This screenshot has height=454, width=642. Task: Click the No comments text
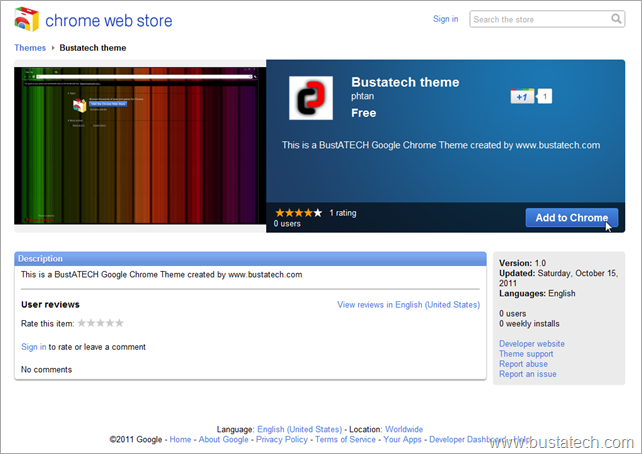(46, 370)
